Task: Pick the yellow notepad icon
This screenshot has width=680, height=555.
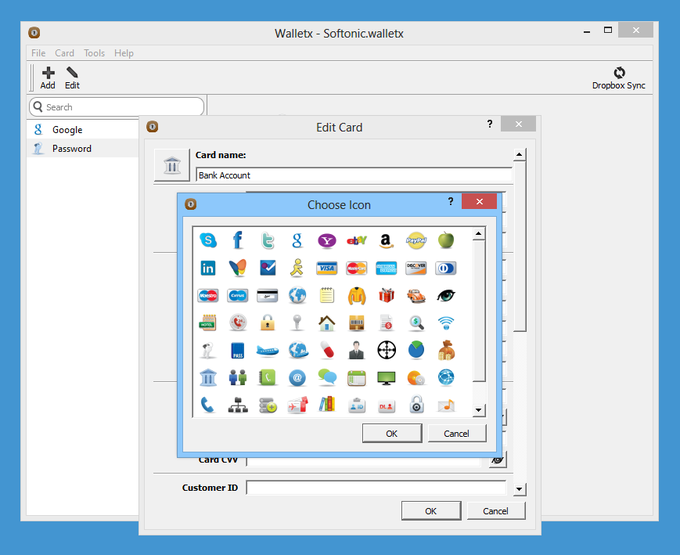Action: coord(327,295)
